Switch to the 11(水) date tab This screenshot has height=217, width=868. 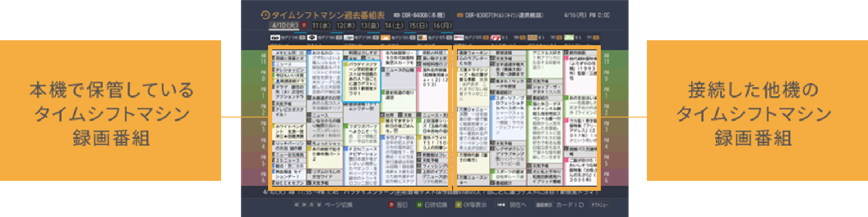[321, 25]
